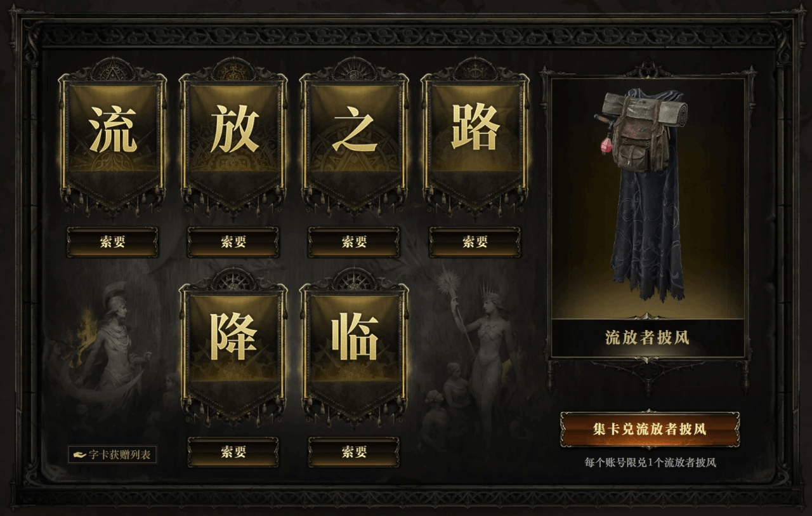Request the 之 card via its 索要 button
This screenshot has width=812, height=516.
(354, 242)
